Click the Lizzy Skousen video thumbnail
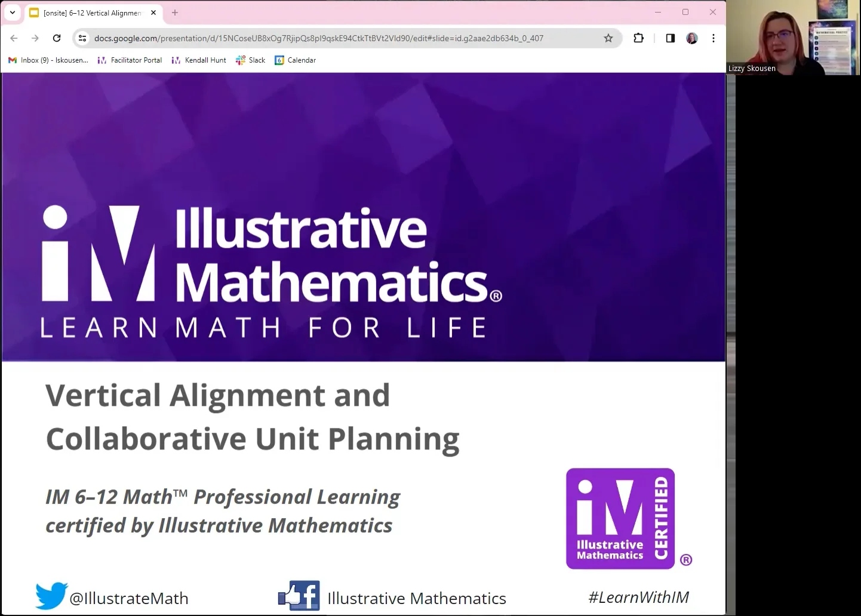 [794, 38]
